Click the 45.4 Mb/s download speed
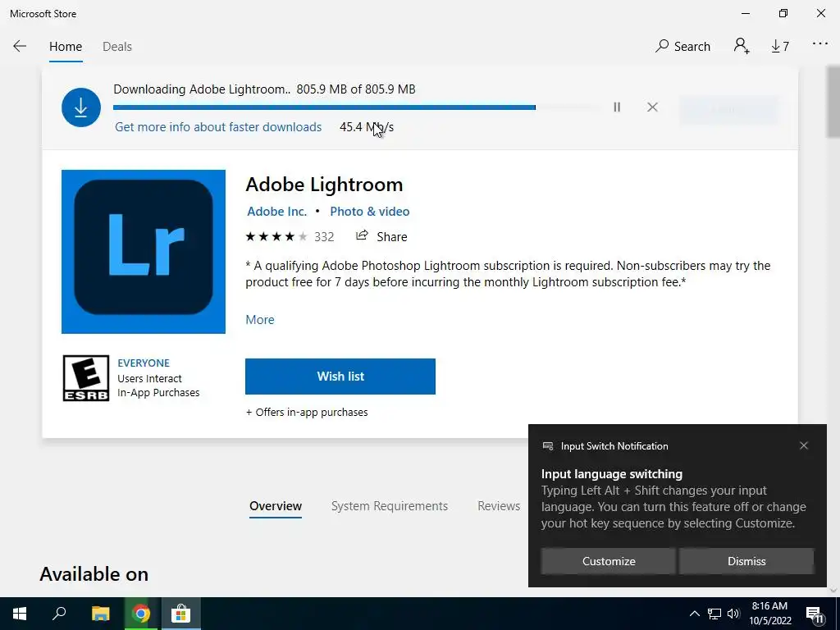840x630 pixels. point(367,127)
